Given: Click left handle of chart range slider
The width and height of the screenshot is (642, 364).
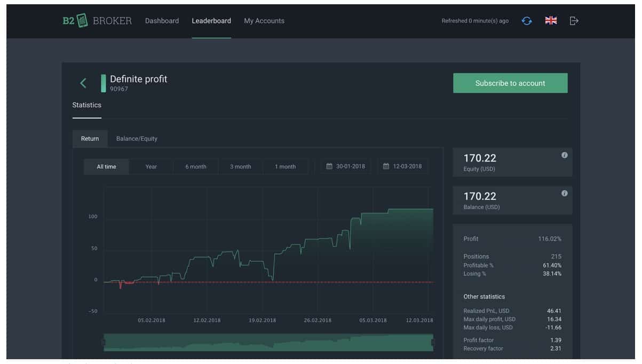Looking at the screenshot, I should 104,343.
